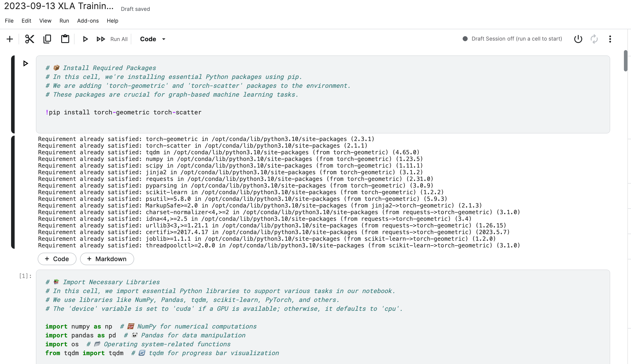The image size is (631, 364).
Task: Click the + Code button below the output
Action: pos(57,259)
